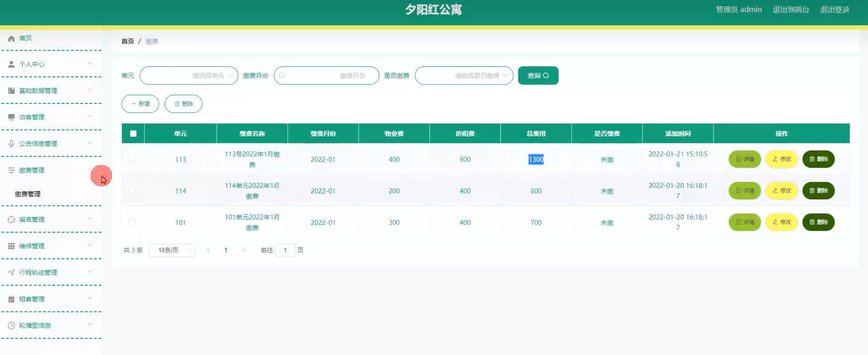
Task: Expand the 行程轨迹管理 menu chevron
Action: point(90,271)
